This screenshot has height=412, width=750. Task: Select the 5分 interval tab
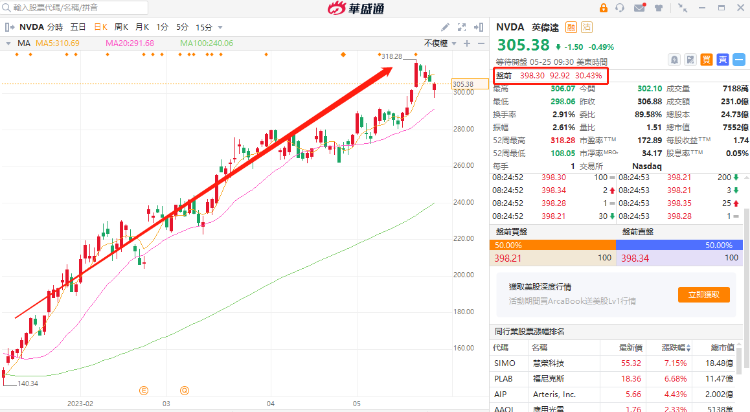(182, 27)
